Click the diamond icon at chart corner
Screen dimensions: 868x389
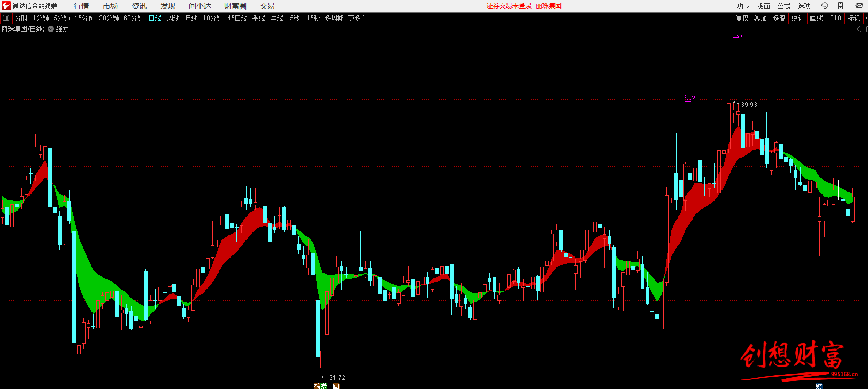859,29
